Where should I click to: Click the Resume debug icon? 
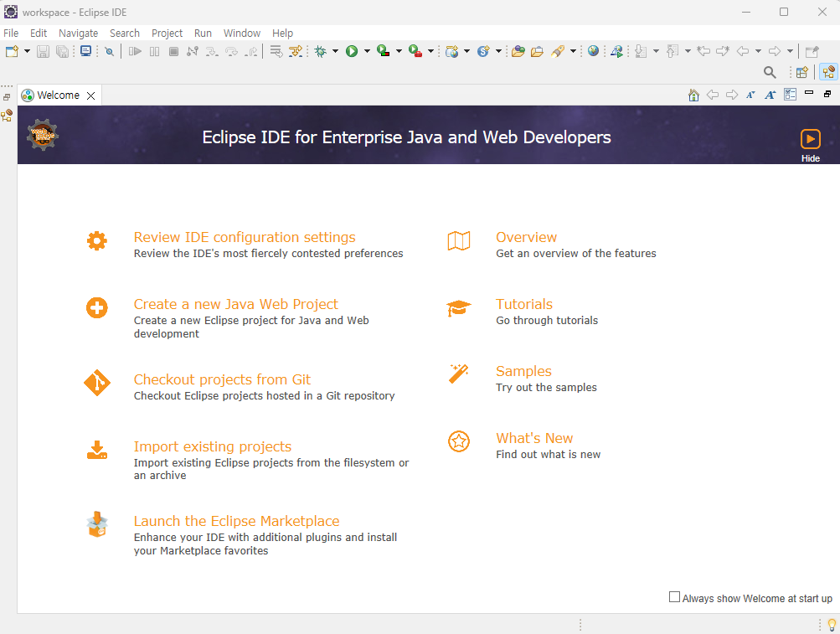tap(135, 51)
